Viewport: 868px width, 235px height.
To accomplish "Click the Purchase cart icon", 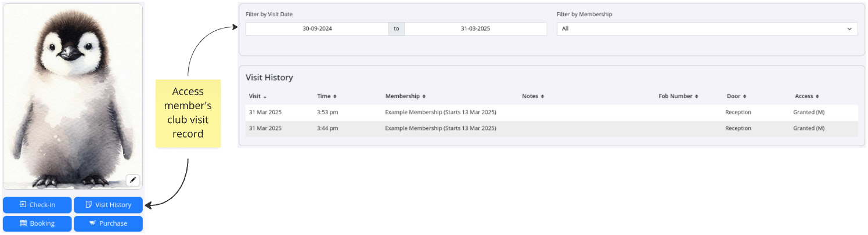I will click(92, 223).
